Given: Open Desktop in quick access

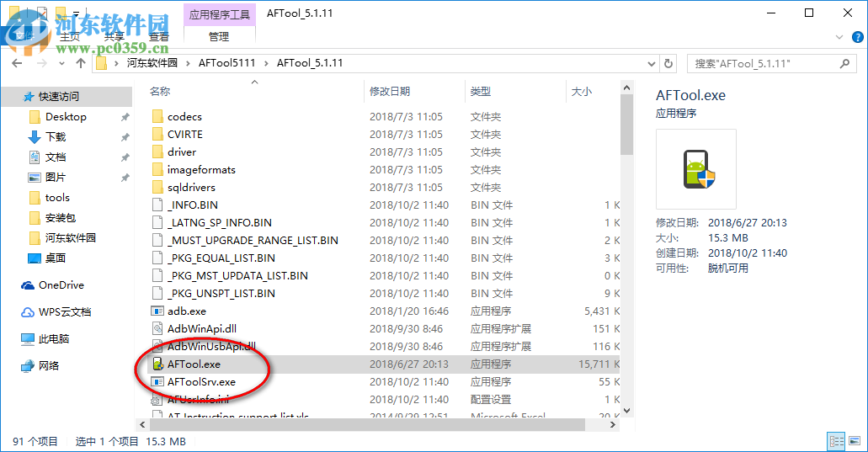Looking at the screenshot, I should (66, 117).
